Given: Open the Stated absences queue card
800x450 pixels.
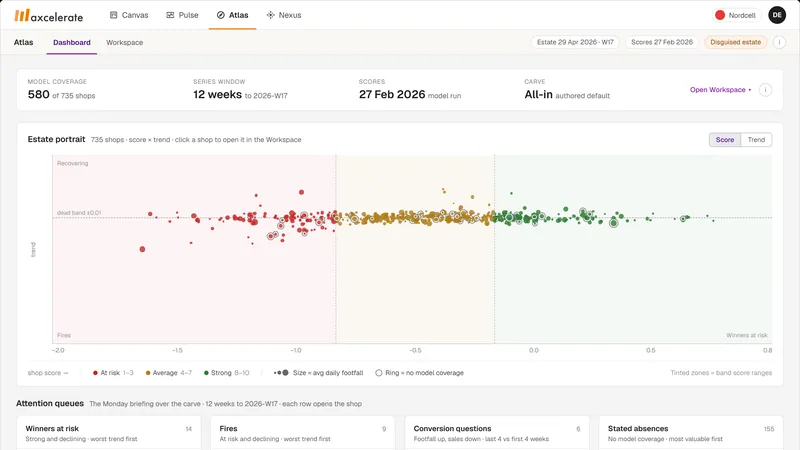Looking at the screenshot, I should pos(691,433).
